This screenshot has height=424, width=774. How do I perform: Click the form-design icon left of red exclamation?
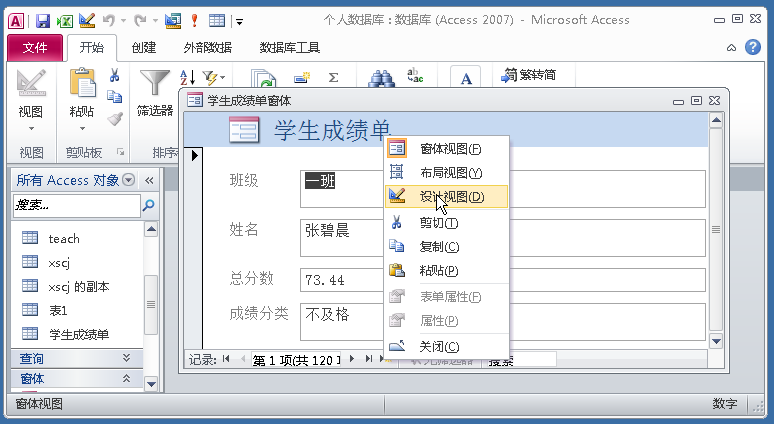(173, 20)
